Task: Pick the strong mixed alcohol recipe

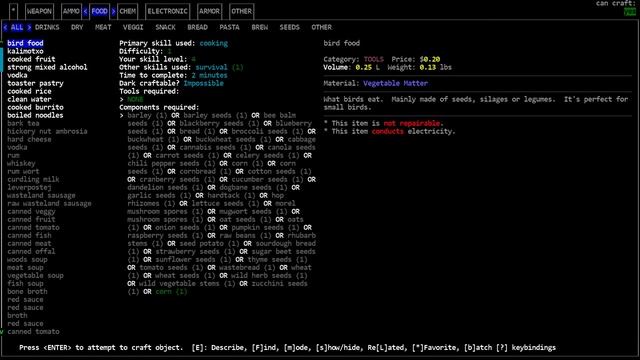Action: (x=47, y=67)
